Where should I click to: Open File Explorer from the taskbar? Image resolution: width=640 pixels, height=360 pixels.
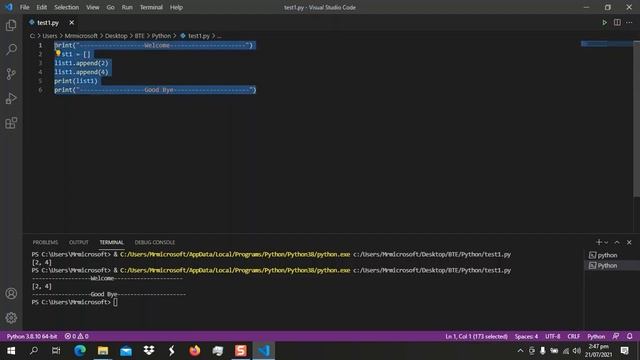[102, 351]
